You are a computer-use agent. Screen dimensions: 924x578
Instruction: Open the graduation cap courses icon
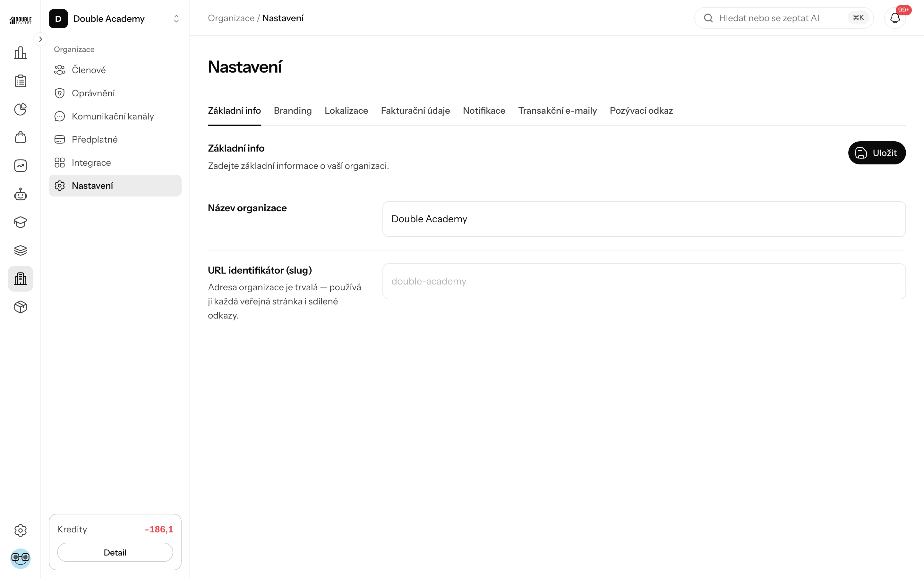[20, 222]
